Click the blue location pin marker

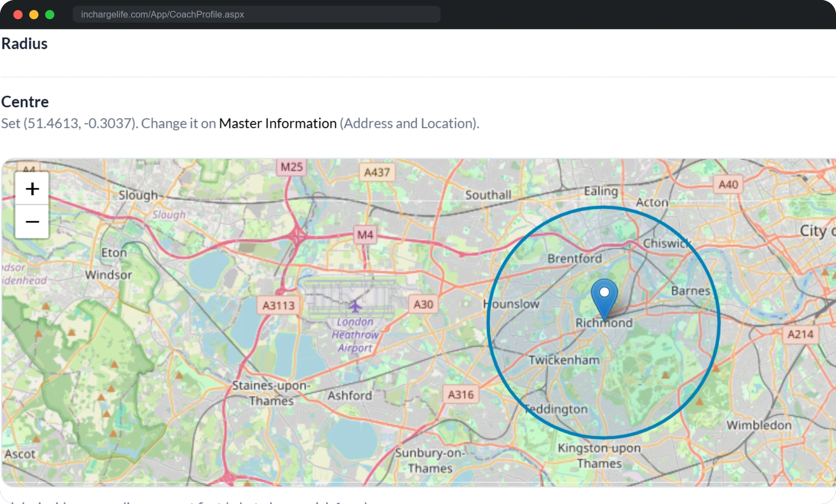604,300
